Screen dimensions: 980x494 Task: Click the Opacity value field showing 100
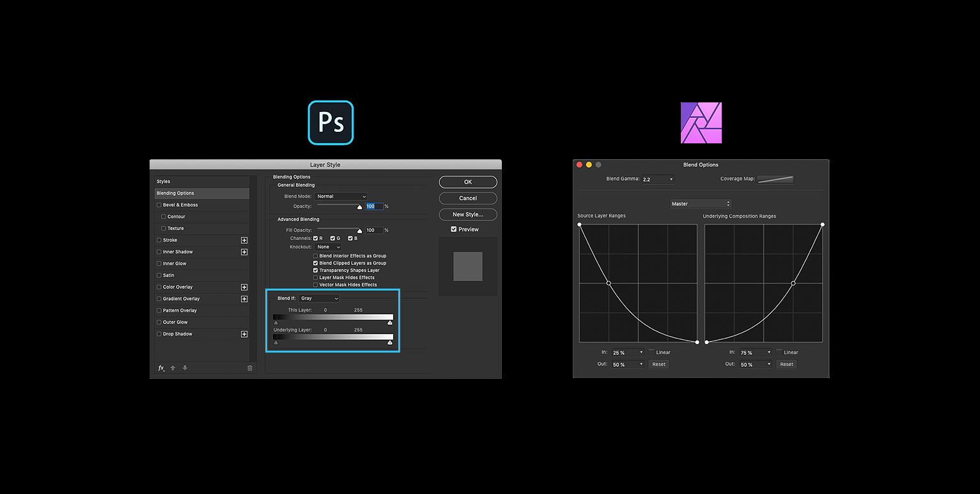pos(374,207)
